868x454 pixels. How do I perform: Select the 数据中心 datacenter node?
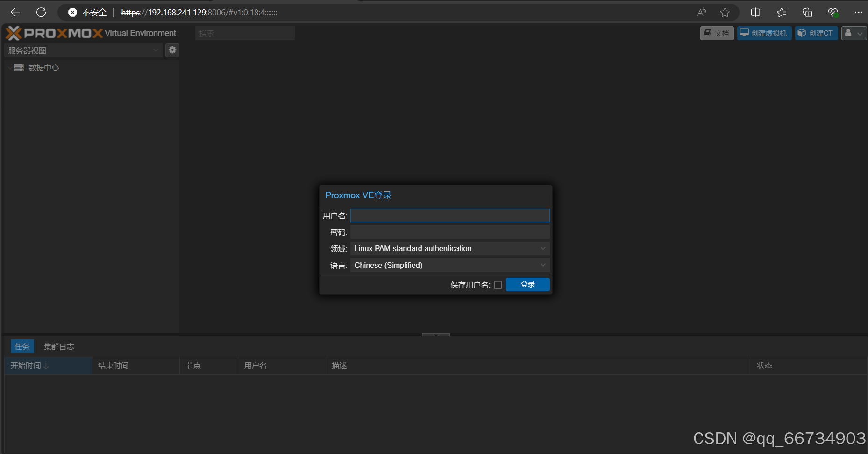pyautogui.click(x=43, y=68)
